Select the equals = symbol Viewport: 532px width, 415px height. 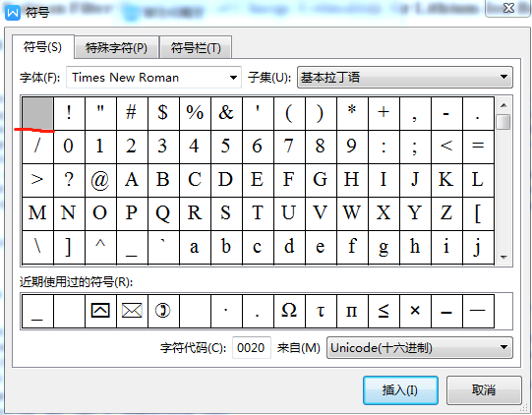click(478, 147)
